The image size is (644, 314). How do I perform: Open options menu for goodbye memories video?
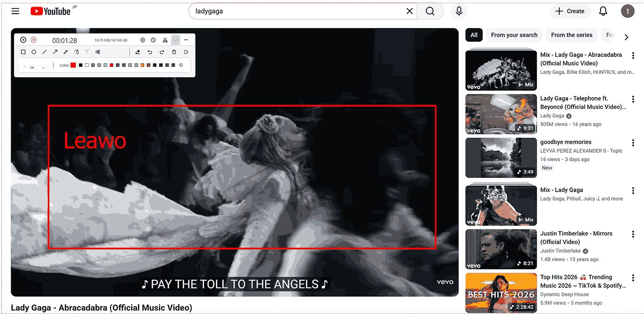click(x=633, y=143)
